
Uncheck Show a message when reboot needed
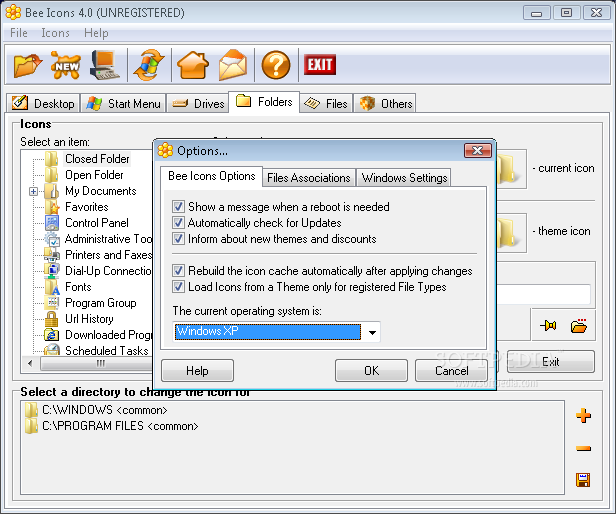click(178, 207)
